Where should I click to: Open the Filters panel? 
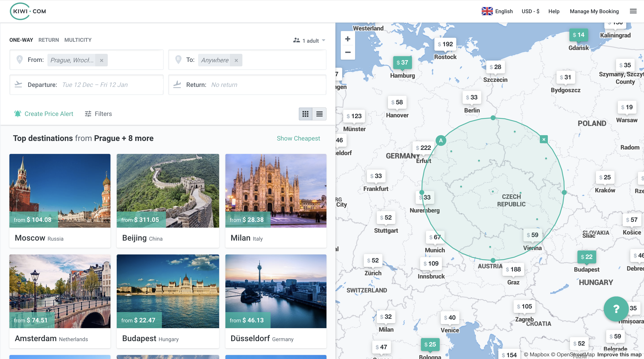click(98, 114)
